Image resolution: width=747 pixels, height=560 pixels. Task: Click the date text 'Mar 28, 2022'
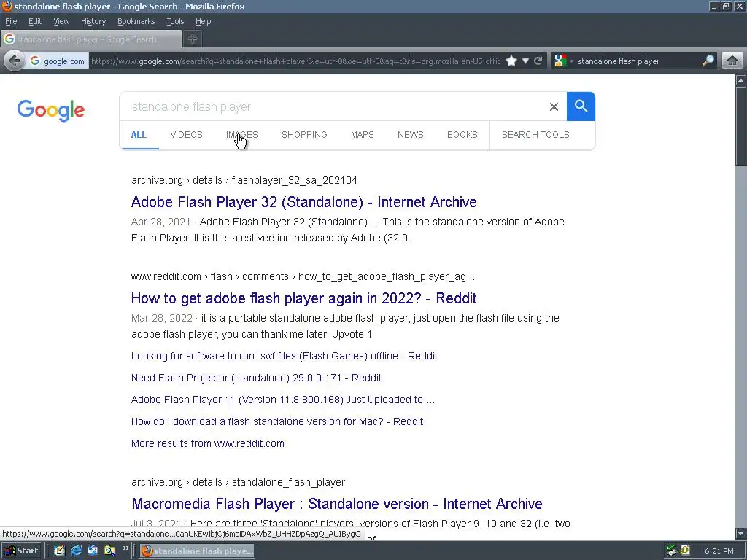[161, 318]
